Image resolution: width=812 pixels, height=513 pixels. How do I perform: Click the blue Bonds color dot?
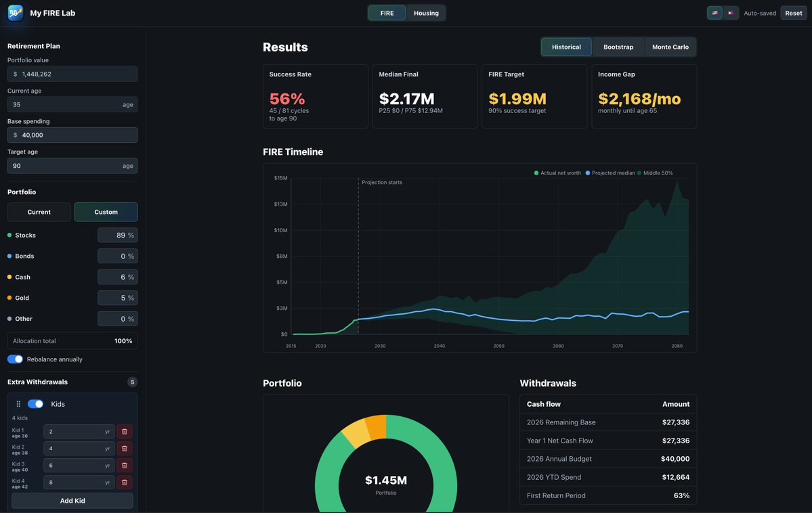point(9,256)
